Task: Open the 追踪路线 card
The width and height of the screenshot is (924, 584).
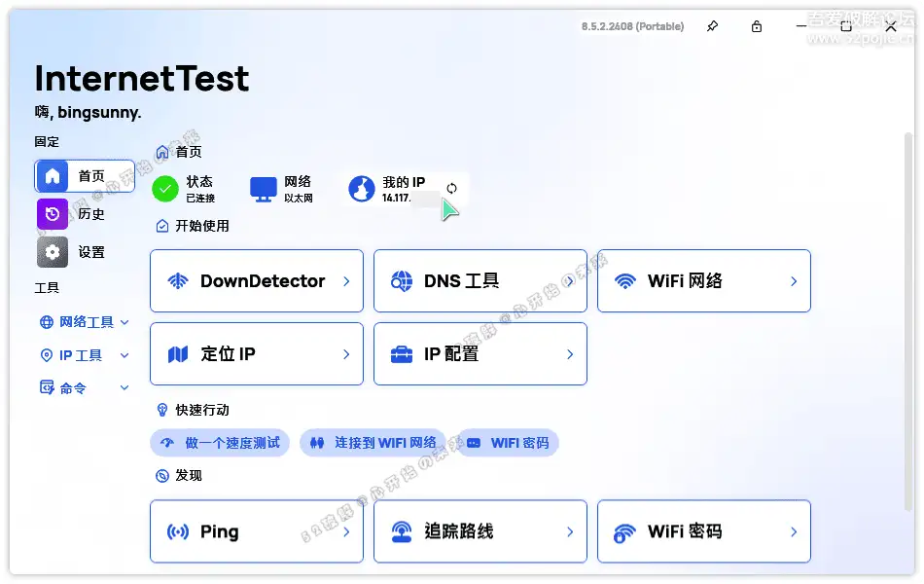Action: (480, 531)
